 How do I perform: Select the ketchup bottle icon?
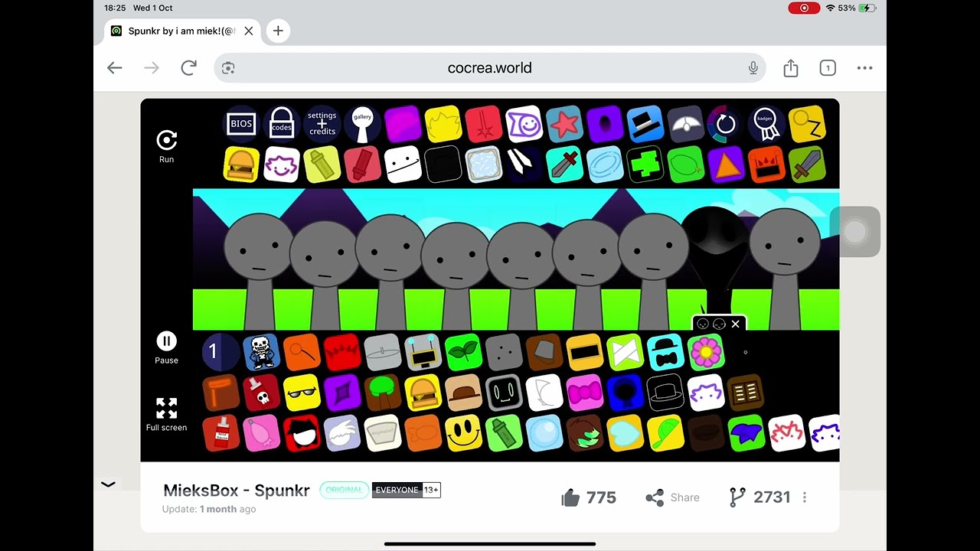(x=221, y=433)
